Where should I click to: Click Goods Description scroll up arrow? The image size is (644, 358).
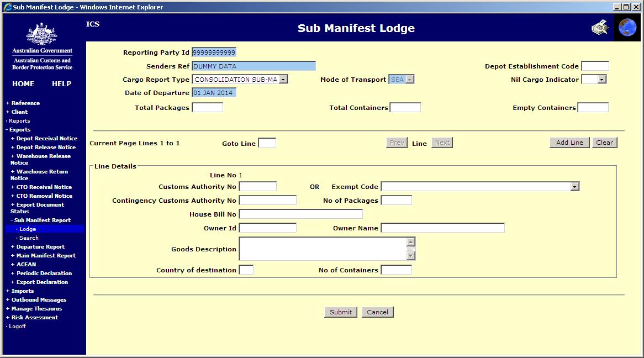point(411,241)
